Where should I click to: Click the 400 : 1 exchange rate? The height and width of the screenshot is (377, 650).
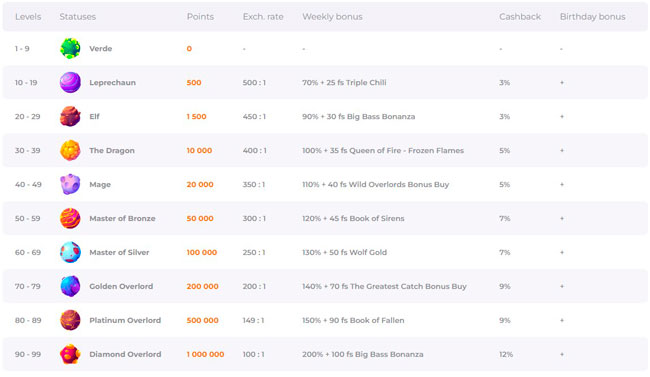point(255,151)
